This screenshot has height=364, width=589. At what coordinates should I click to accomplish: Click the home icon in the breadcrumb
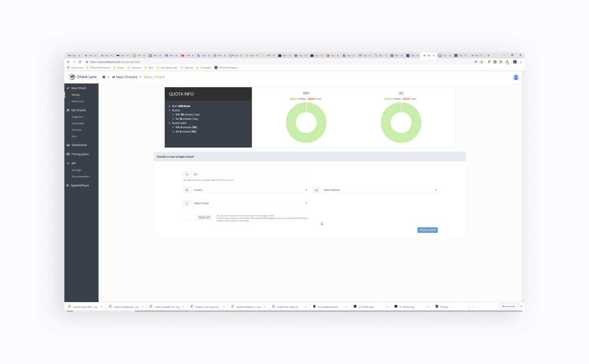click(x=103, y=77)
